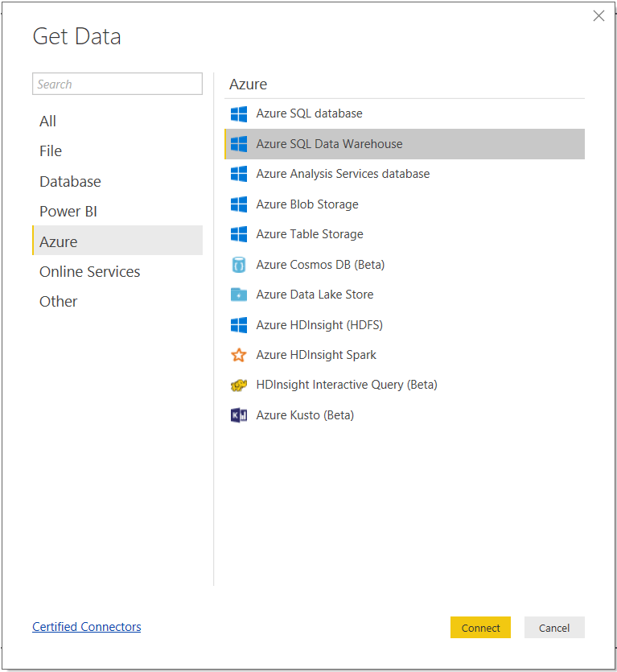Select the Azure Data Lake Store icon
Viewport: 617px width, 672px height.
(x=238, y=295)
